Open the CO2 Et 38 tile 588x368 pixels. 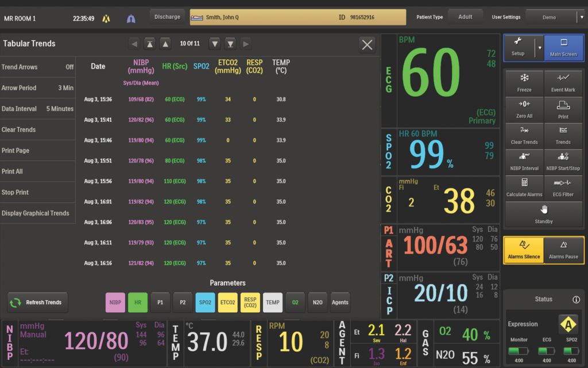point(440,200)
